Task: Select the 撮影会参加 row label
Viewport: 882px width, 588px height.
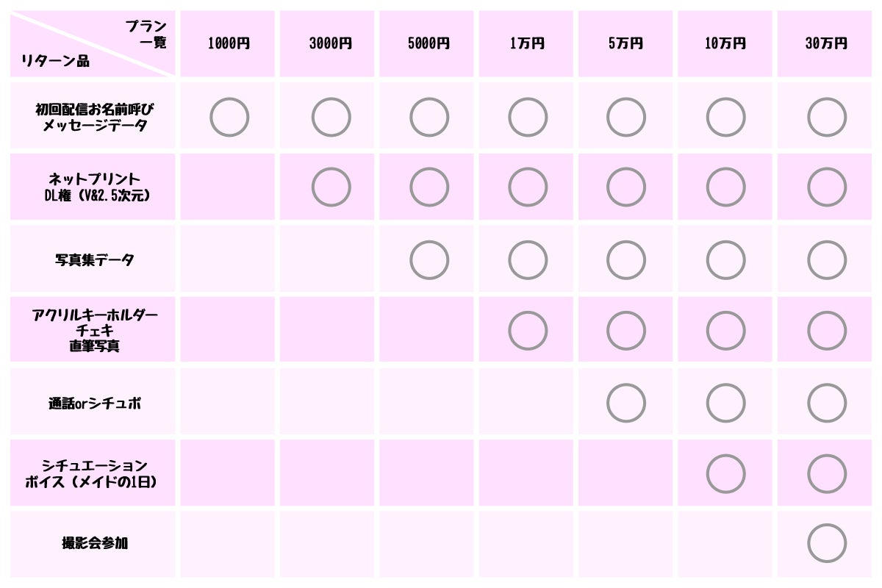Action: tap(95, 544)
